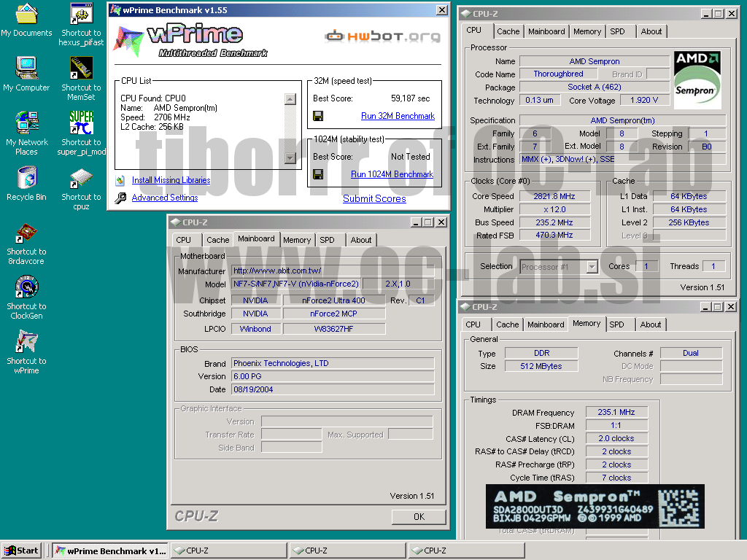The height and width of the screenshot is (560, 747).
Task: Click Bus Speed 235.2 MHz value
Action: 554,222
